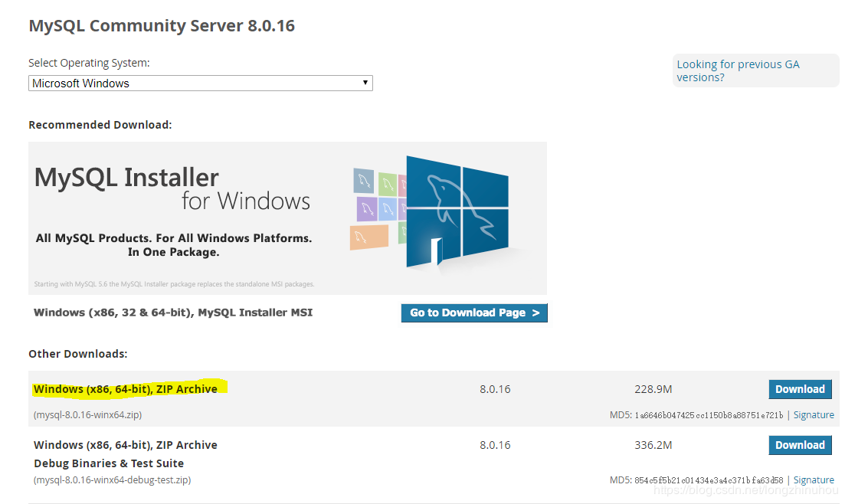Viewport: 845px width, 504px height.
Task: Click the large blue MySQL dolphin window logo
Action: (x=457, y=211)
